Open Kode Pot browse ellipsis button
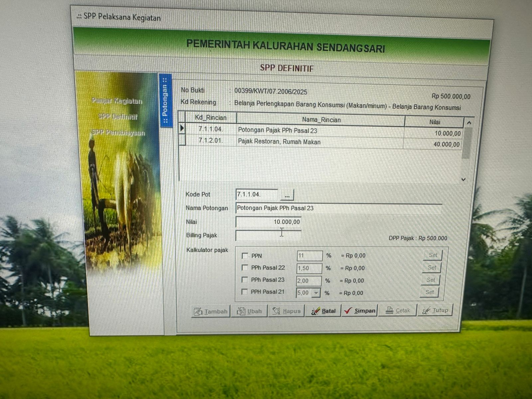The image size is (532, 399). pos(287,195)
